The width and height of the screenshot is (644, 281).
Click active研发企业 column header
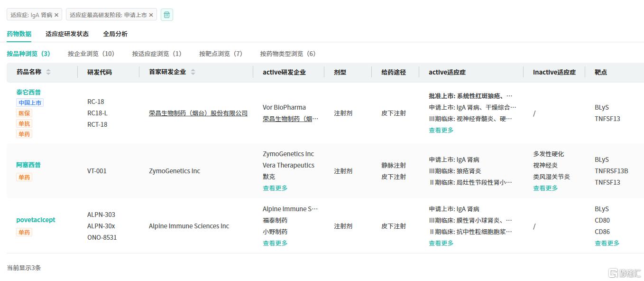(x=284, y=72)
